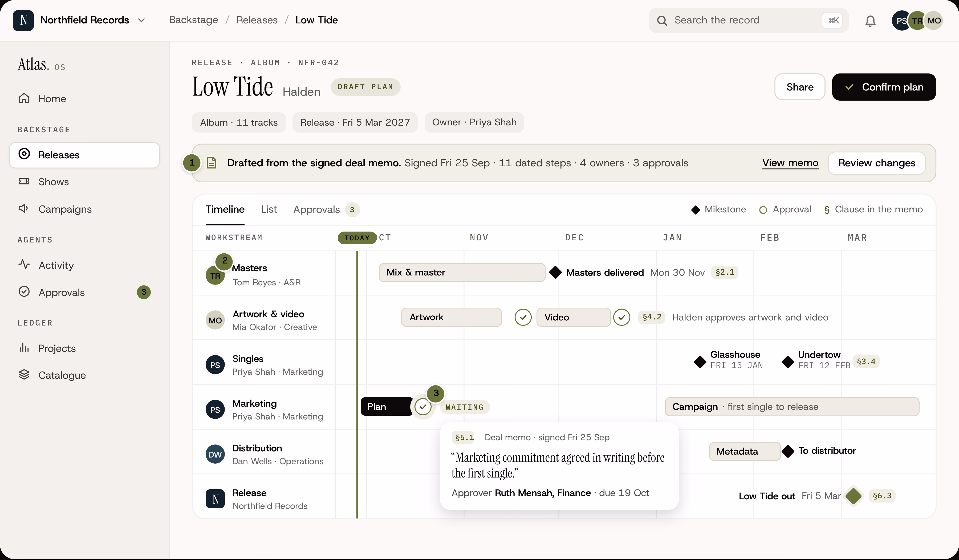This screenshot has width=959, height=560.
Task: Open Projects under Ledger
Action: click(84, 348)
